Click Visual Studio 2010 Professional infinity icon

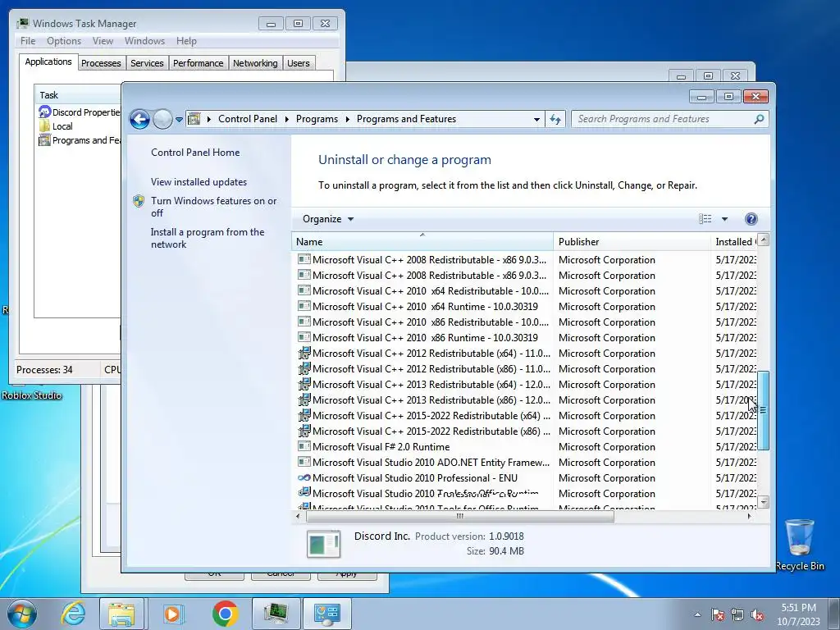pyautogui.click(x=304, y=478)
